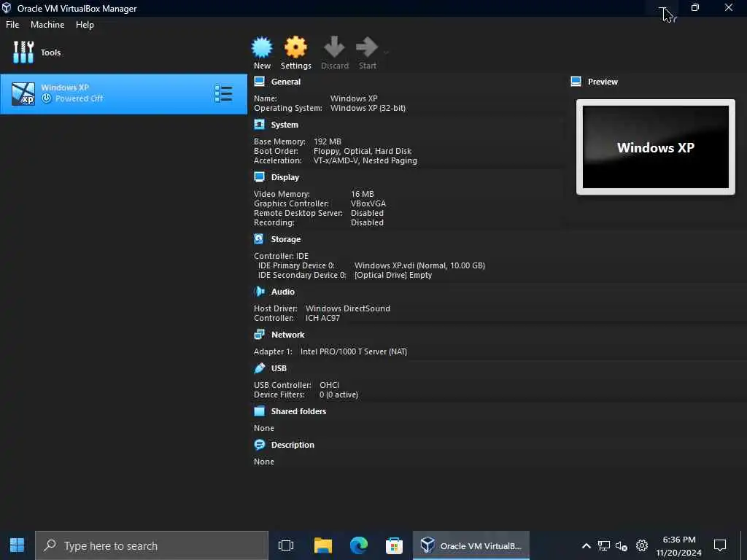Open the Display settings heading link
The image size is (747, 560).
[x=285, y=177]
